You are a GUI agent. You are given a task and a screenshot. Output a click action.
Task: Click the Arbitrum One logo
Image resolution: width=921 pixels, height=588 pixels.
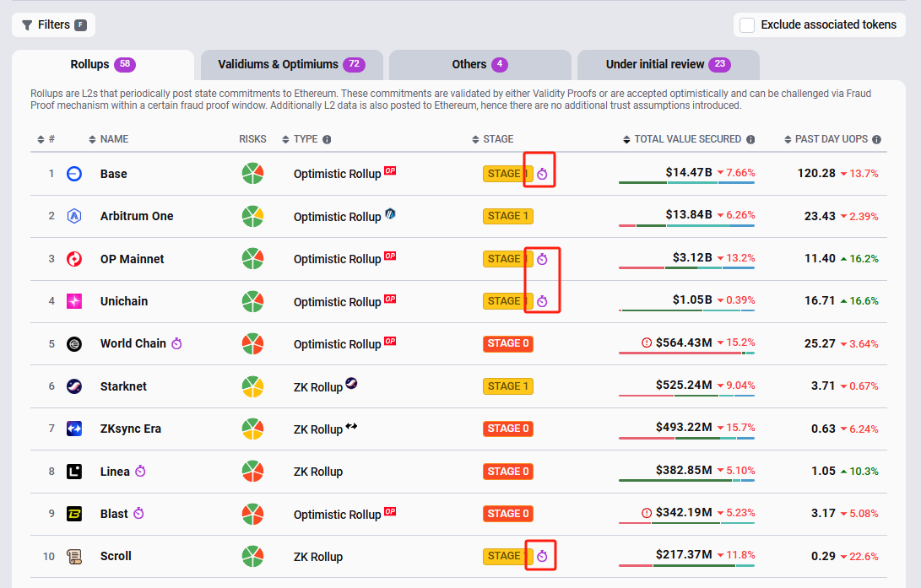[74, 216]
